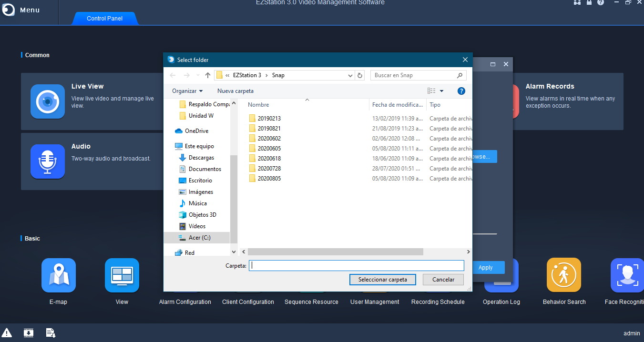This screenshot has height=342, width=644.
Task: Go up one folder level arrow
Action: pyautogui.click(x=208, y=75)
